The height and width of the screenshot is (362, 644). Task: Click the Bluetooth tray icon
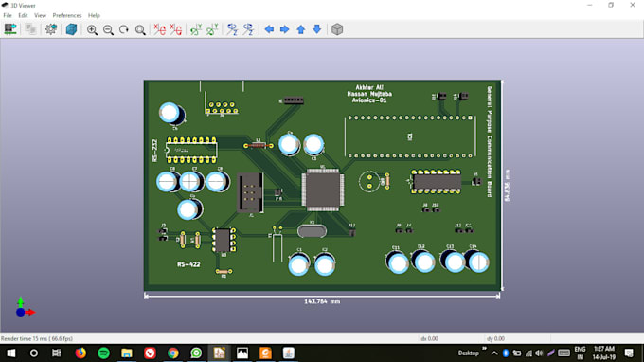(x=506, y=353)
